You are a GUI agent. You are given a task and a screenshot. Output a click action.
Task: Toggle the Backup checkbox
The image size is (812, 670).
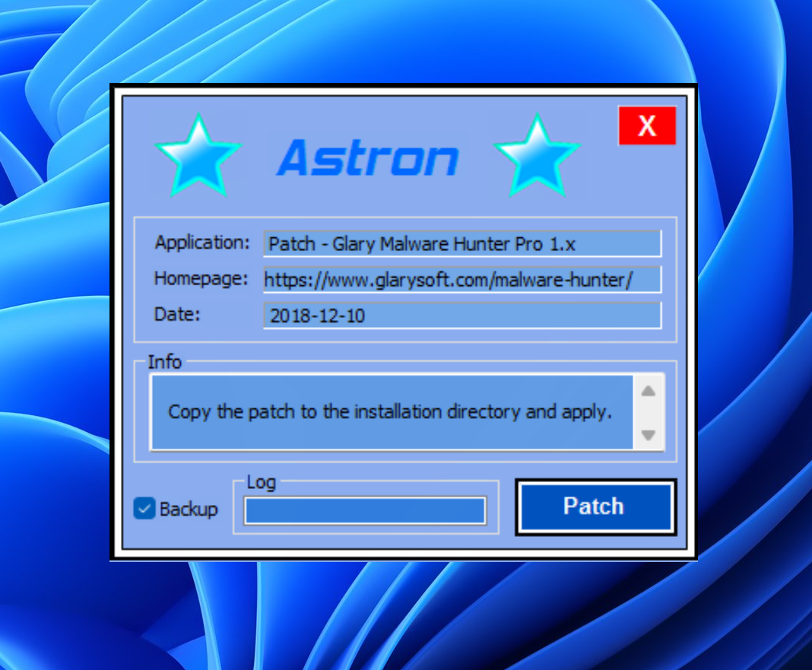[x=144, y=509]
